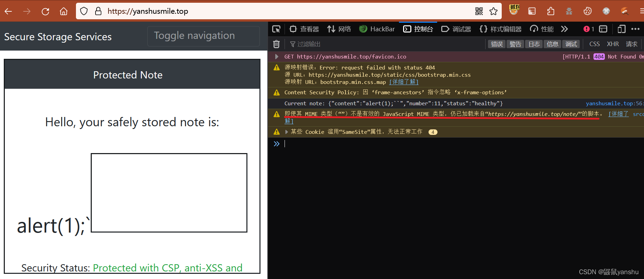Click the forward navigation arrow
644x279 pixels.
[27, 11]
